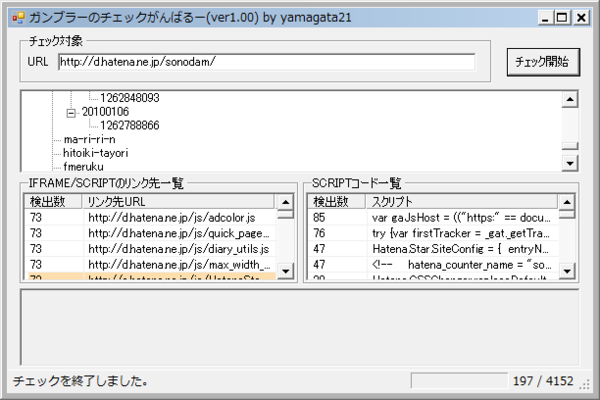
Task: Close the window
Action: coord(581,18)
